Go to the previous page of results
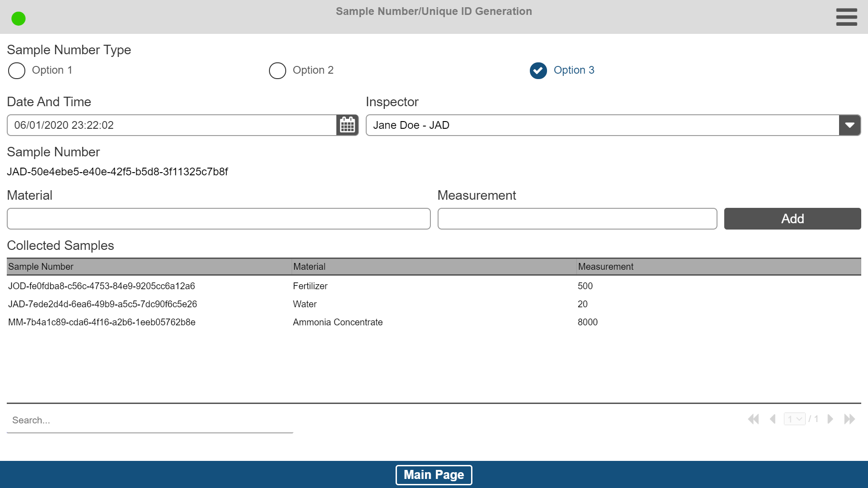The height and width of the screenshot is (488, 868). click(773, 419)
